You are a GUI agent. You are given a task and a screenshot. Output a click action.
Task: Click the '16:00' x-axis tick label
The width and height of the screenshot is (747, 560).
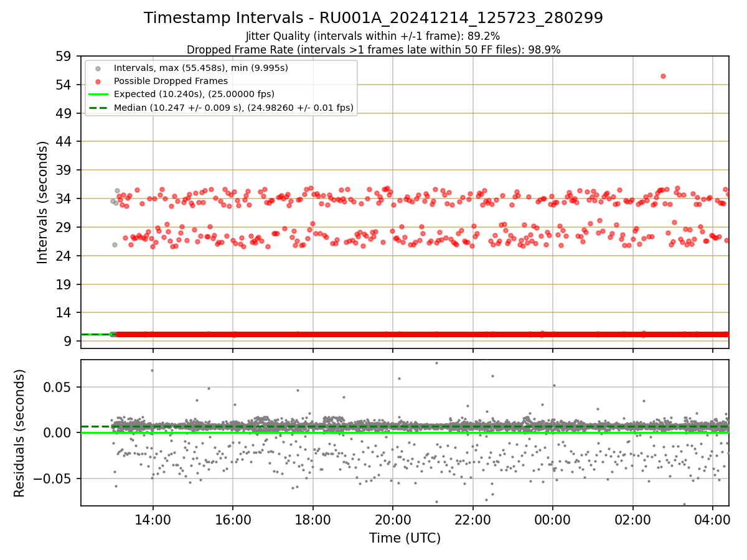[233, 519]
